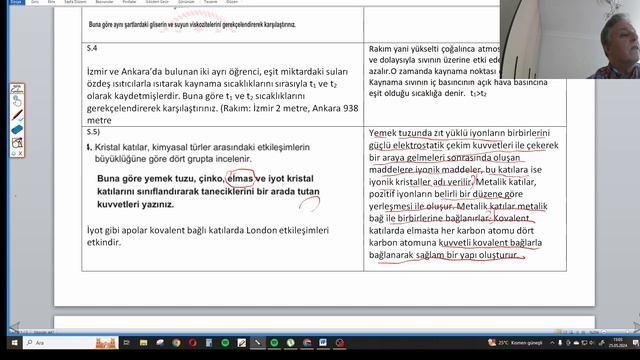
Task: Open the Opera browser from the taskbar
Action: click(x=193, y=343)
